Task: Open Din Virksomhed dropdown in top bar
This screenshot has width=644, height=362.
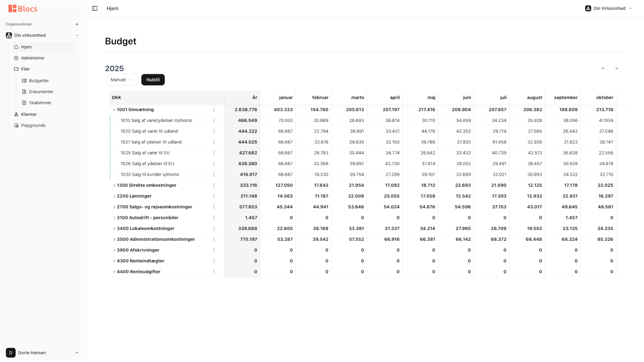Action: click(x=609, y=8)
